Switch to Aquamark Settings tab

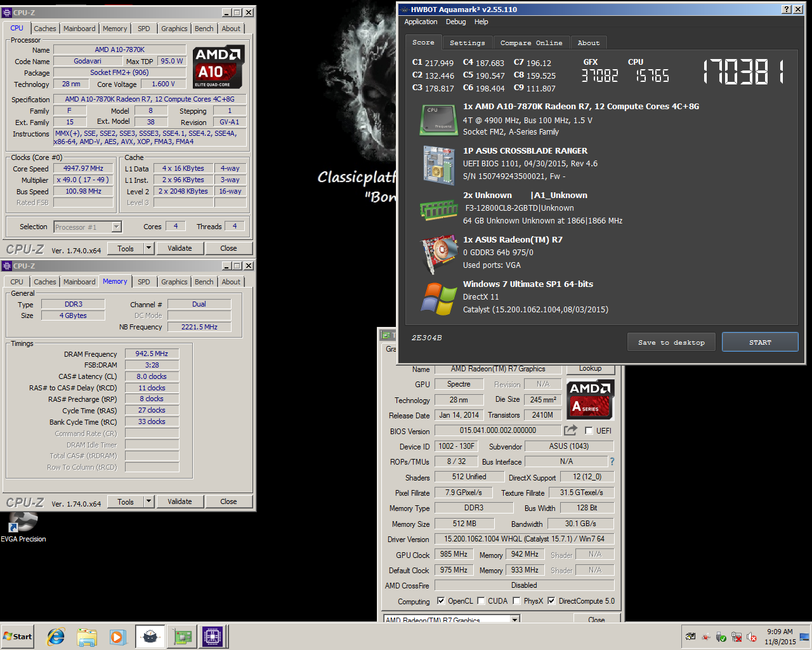(468, 43)
